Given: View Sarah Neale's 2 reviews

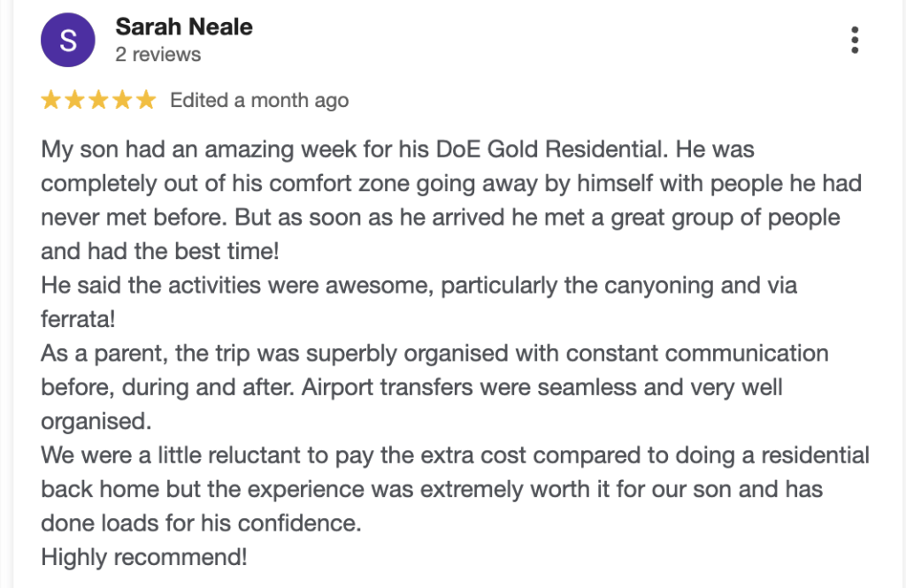Looking at the screenshot, I should point(158,55).
